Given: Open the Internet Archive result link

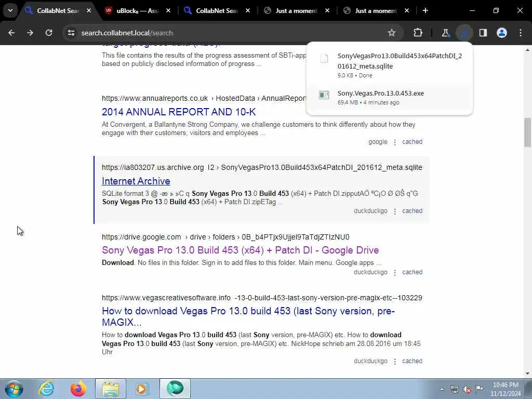Looking at the screenshot, I should (x=136, y=181).
